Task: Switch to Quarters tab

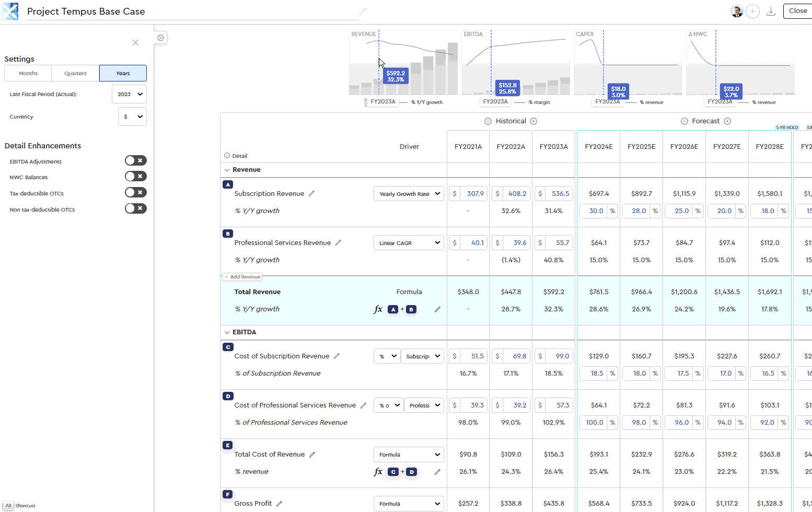Action: (75, 73)
